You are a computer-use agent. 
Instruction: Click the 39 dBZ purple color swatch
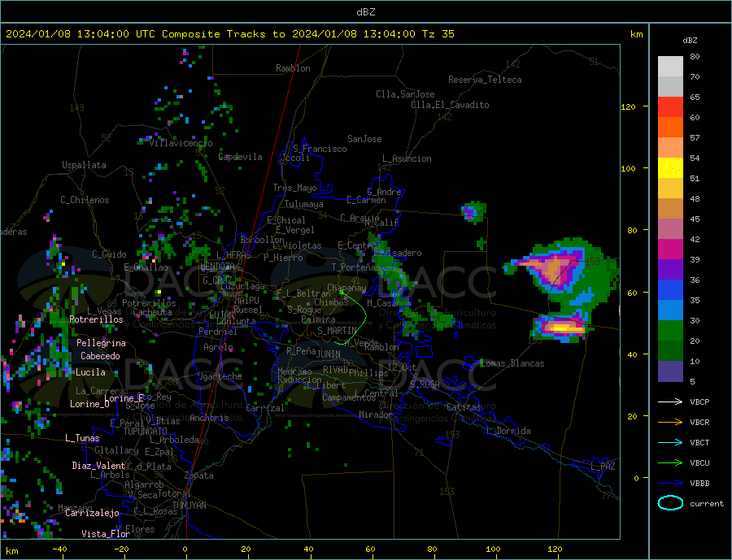click(670, 269)
